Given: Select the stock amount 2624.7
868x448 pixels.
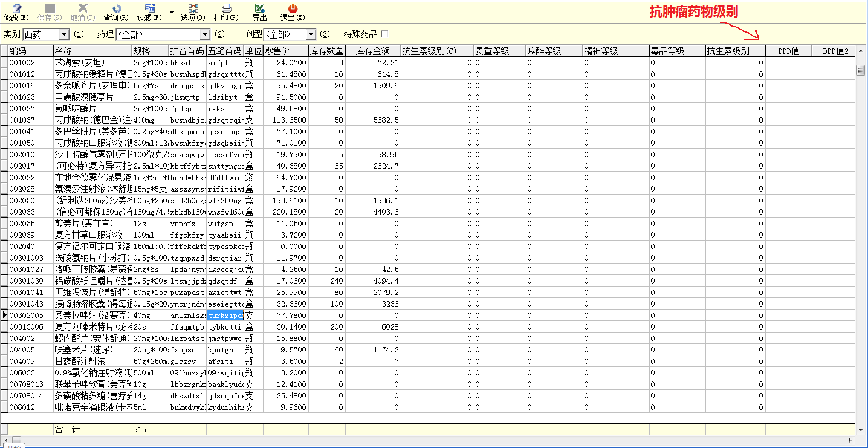Looking at the screenshot, I should tap(373, 166).
